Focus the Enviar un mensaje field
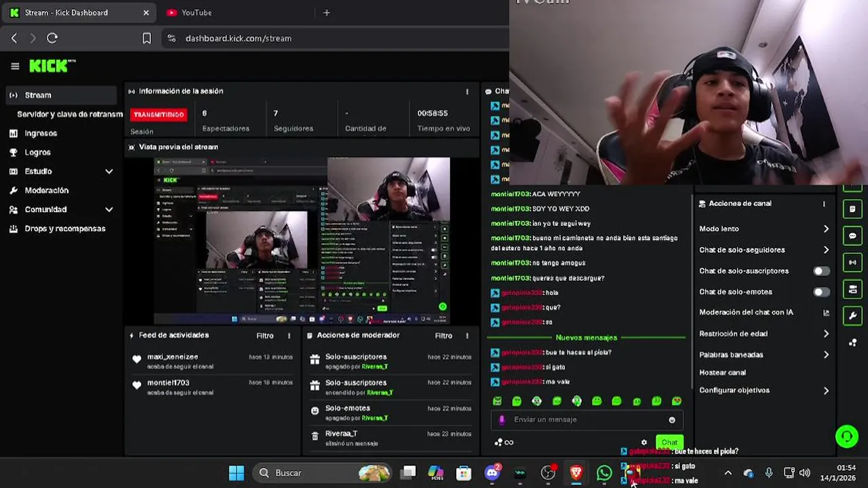 tap(586, 420)
